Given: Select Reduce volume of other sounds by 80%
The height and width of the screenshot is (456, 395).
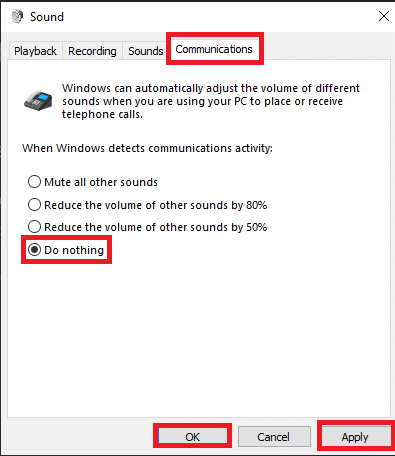Looking at the screenshot, I should (147, 205).
